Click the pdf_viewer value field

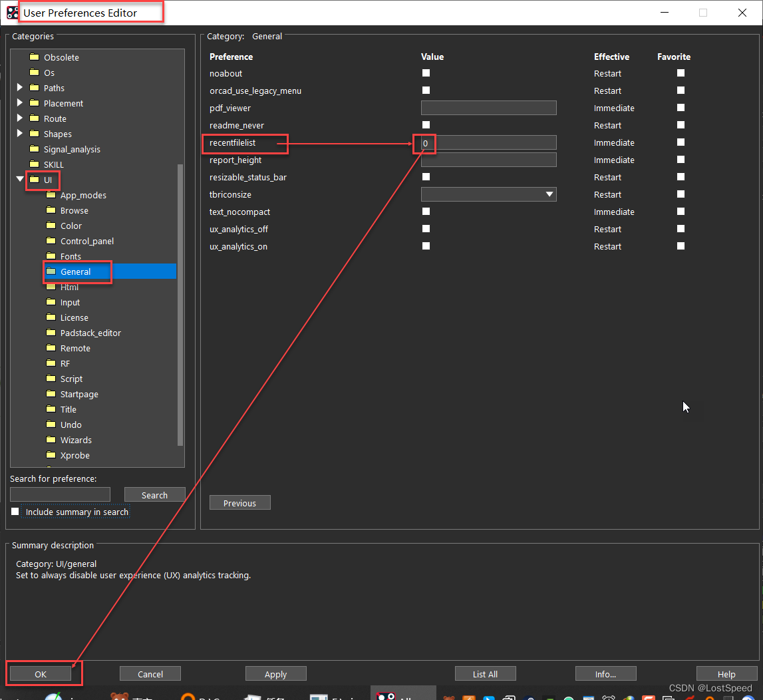(488, 108)
